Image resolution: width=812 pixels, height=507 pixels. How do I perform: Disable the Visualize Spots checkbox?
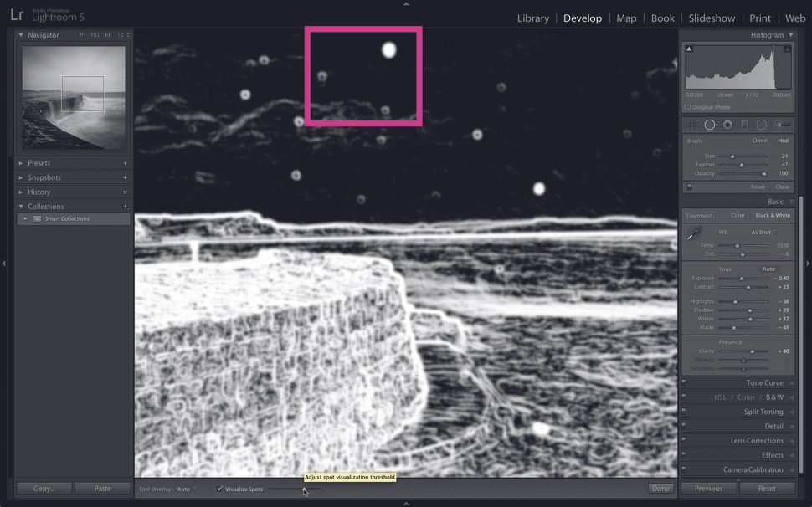pyautogui.click(x=219, y=489)
